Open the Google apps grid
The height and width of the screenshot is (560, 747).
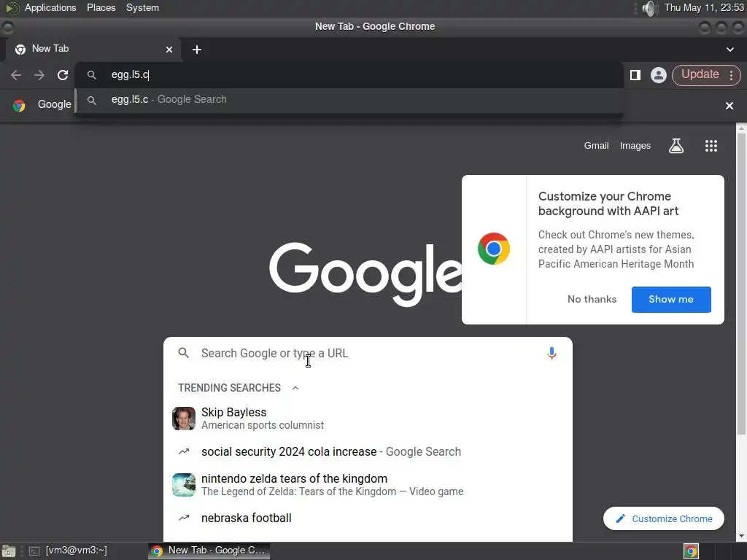[711, 146]
